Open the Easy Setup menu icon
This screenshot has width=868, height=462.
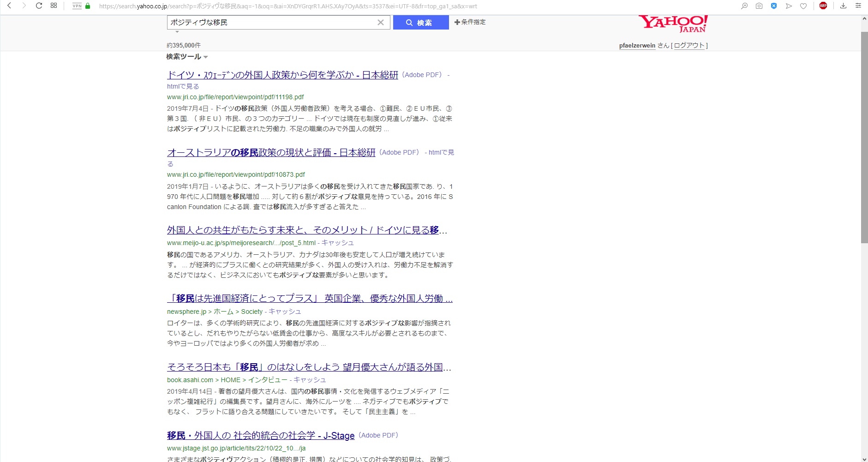point(858,6)
